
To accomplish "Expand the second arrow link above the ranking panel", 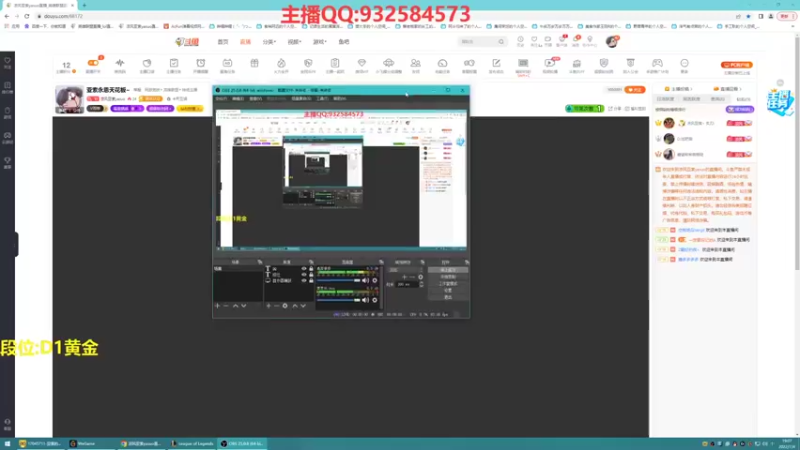I will pos(727,89).
